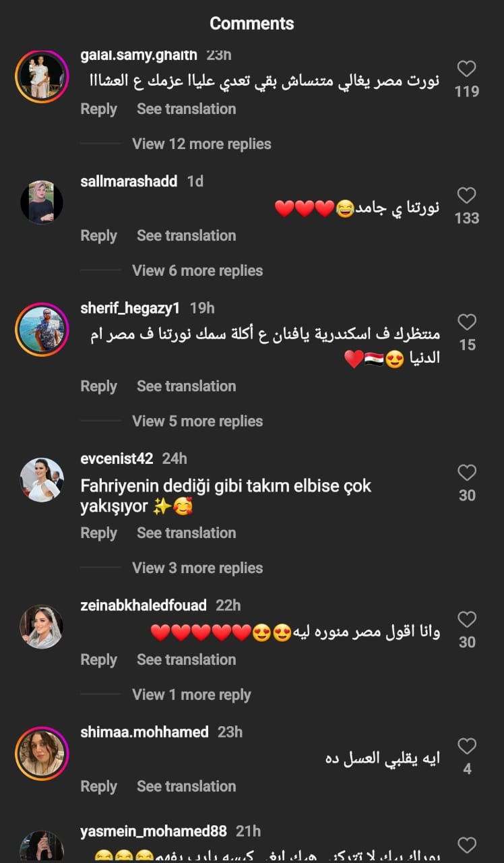Viewport: 504px width, 863px height.
Task: Reply to evcenist42's Turkish comment
Action: point(98,533)
